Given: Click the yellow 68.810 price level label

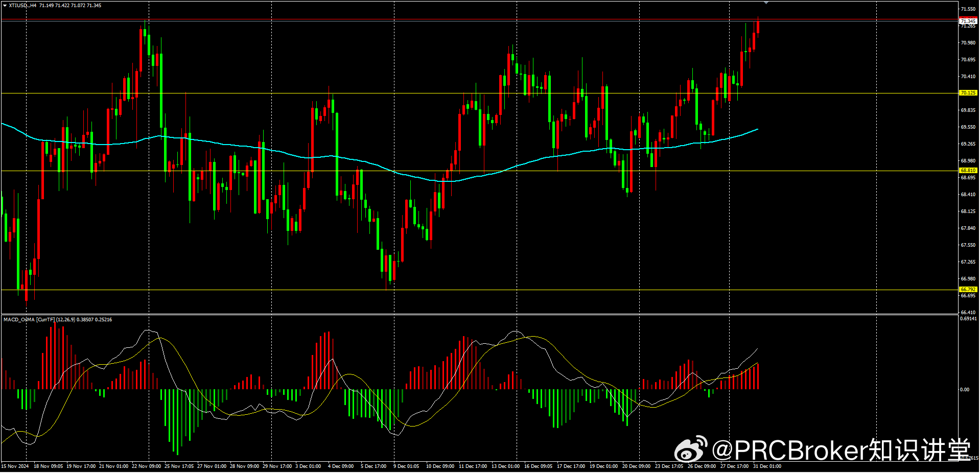Looking at the screenshot, I should click(x=968, y=171).
